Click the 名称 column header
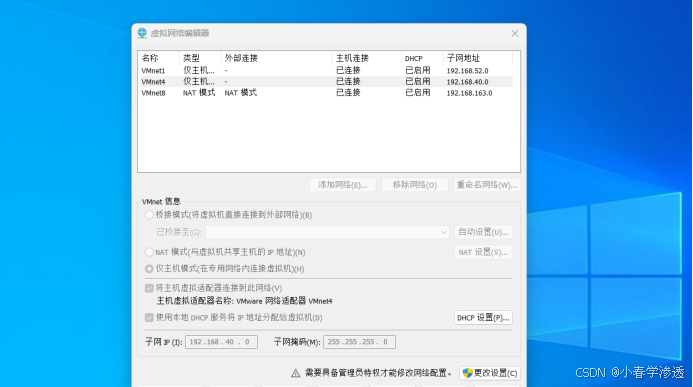693x387 pixels. click(x=159, y=58)
